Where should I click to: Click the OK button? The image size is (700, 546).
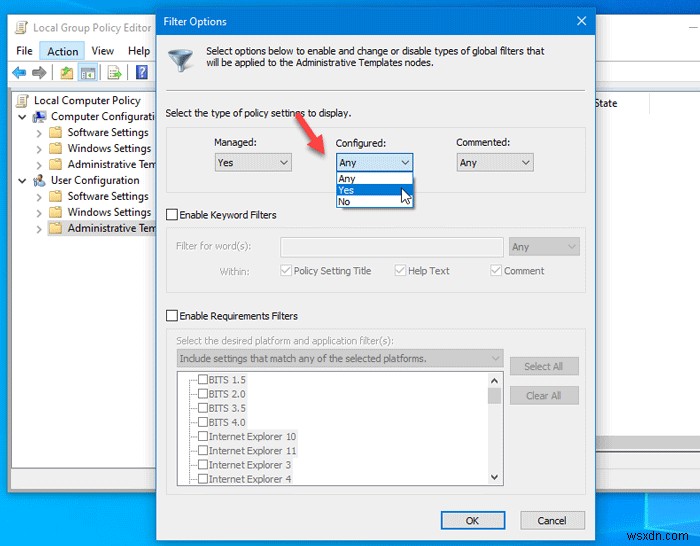tap(473, 521)
